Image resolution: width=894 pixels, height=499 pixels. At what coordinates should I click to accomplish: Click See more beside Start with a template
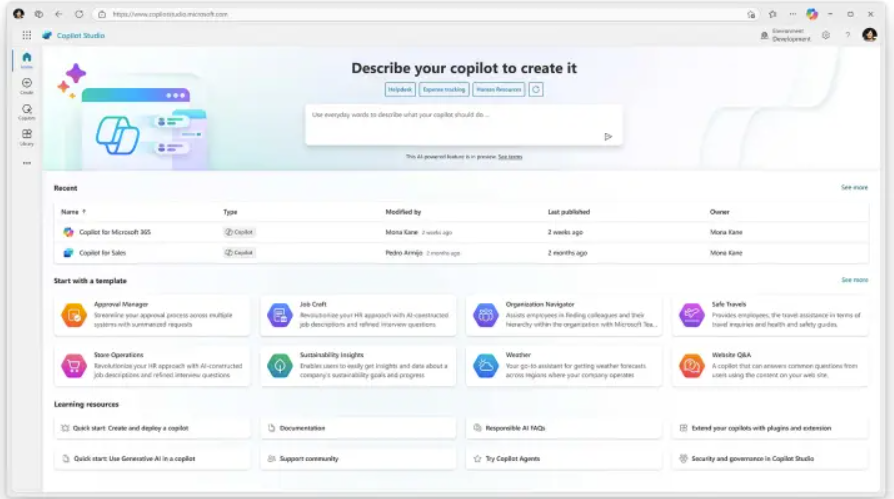[854, 280]
